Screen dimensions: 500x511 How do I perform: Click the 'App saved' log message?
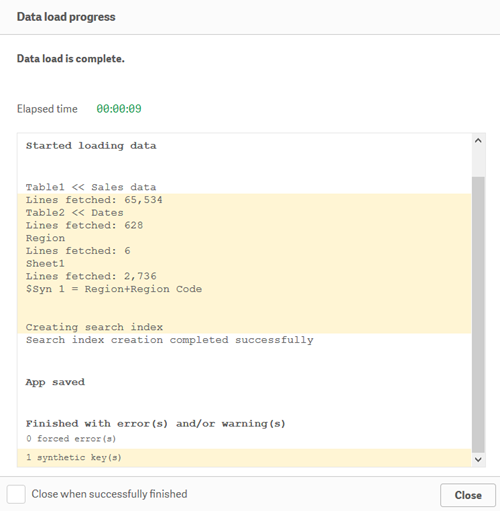point(55,382)
